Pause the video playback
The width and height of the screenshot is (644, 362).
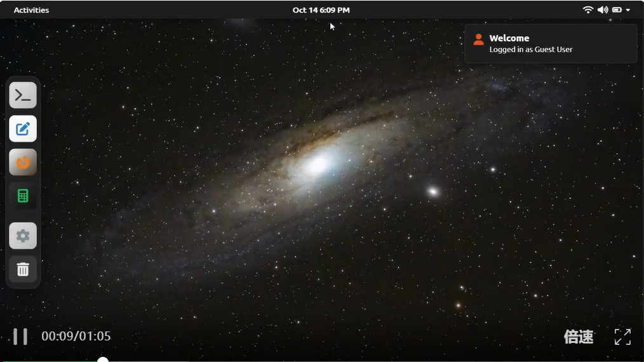pos(20,337)
